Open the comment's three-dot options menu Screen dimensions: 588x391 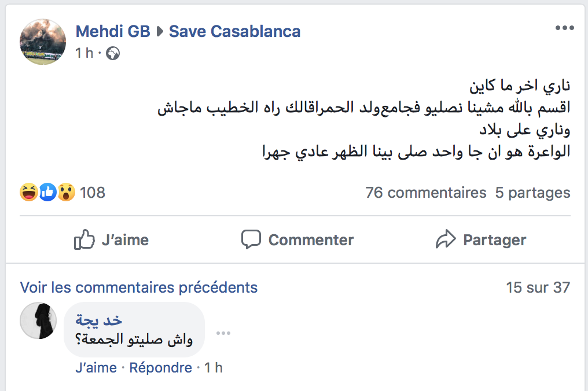[223, 333]
